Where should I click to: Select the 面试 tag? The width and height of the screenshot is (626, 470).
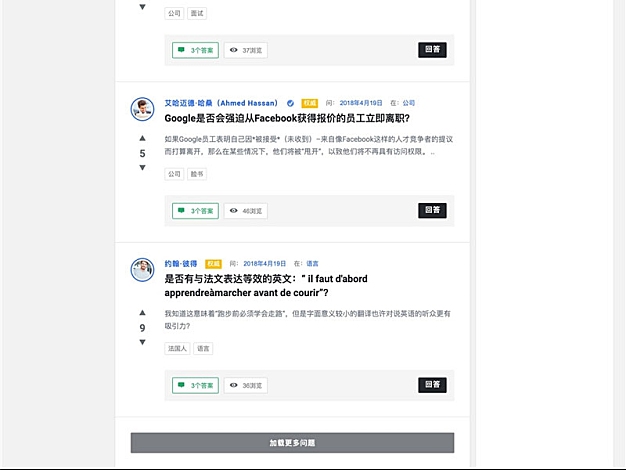[x=197, y=13]
